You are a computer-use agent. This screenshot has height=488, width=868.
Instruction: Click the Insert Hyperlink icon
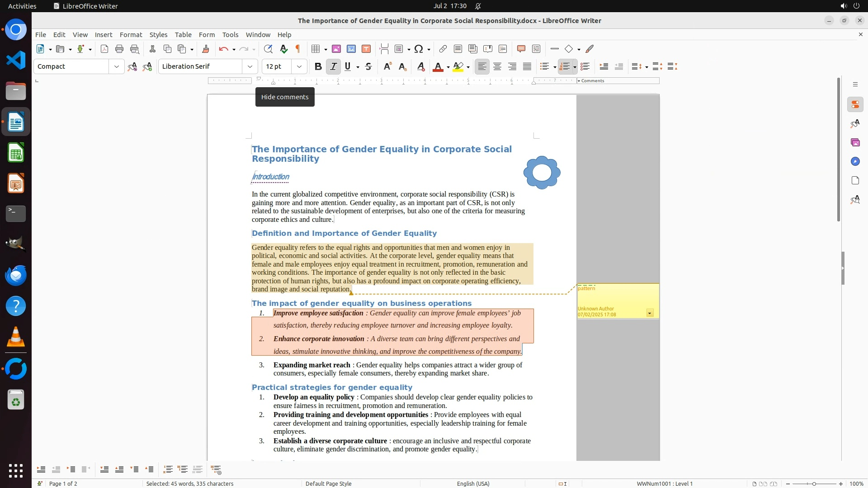point(443,49)
